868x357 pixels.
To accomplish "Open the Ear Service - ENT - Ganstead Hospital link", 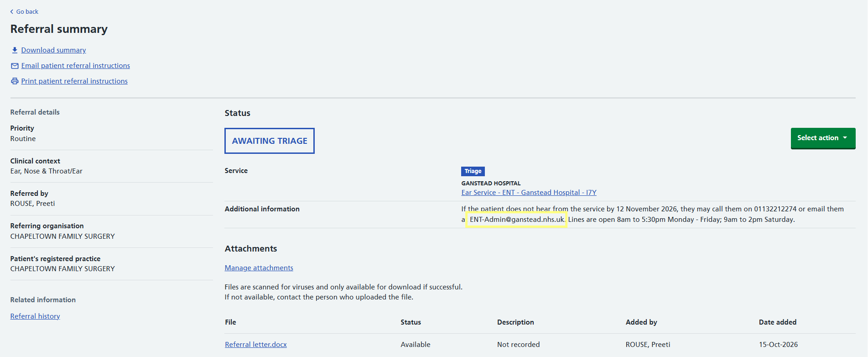I will (x=529, y=193).
